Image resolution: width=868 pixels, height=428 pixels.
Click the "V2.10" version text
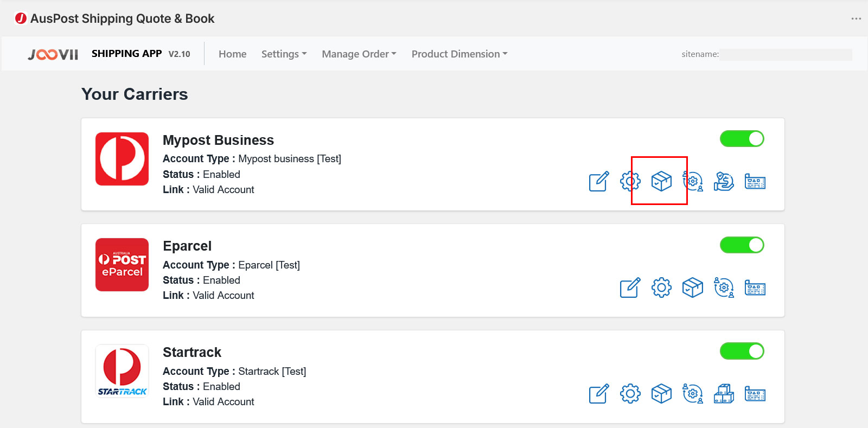(179, 54)
